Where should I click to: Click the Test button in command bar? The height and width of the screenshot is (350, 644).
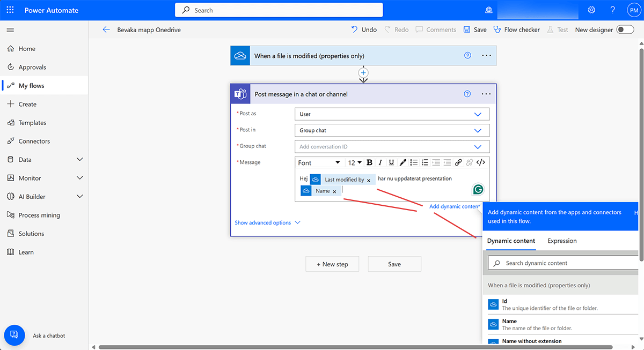[558, 30]
